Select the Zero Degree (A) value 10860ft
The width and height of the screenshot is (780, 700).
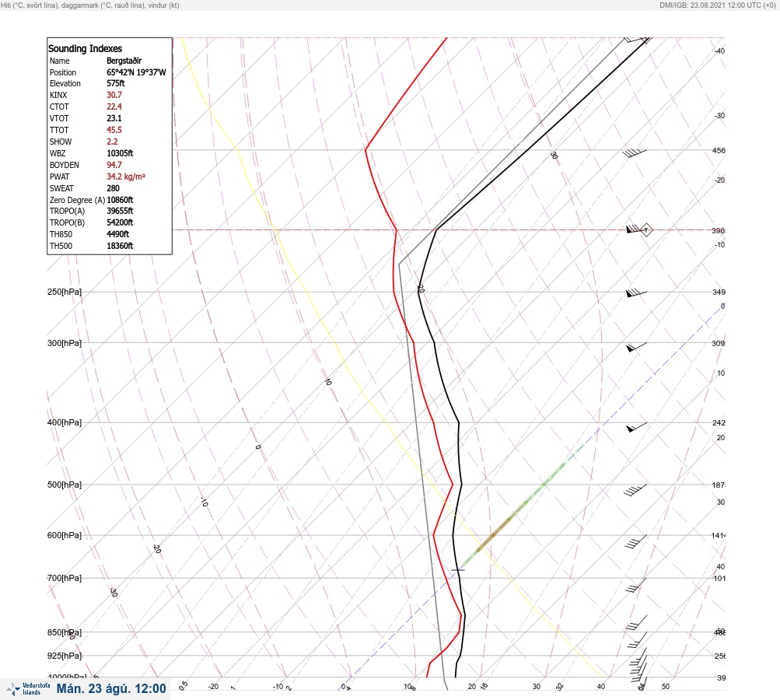click(x=120, y=200)
